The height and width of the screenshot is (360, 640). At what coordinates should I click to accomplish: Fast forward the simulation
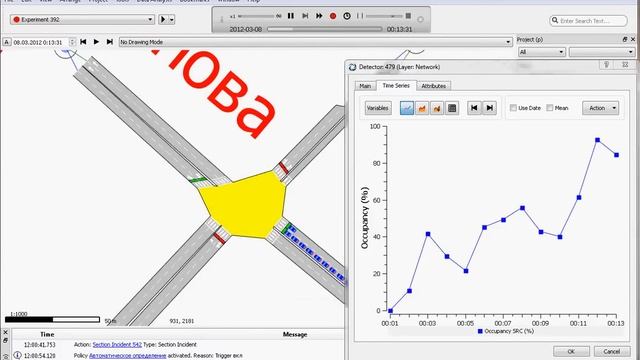319,16
